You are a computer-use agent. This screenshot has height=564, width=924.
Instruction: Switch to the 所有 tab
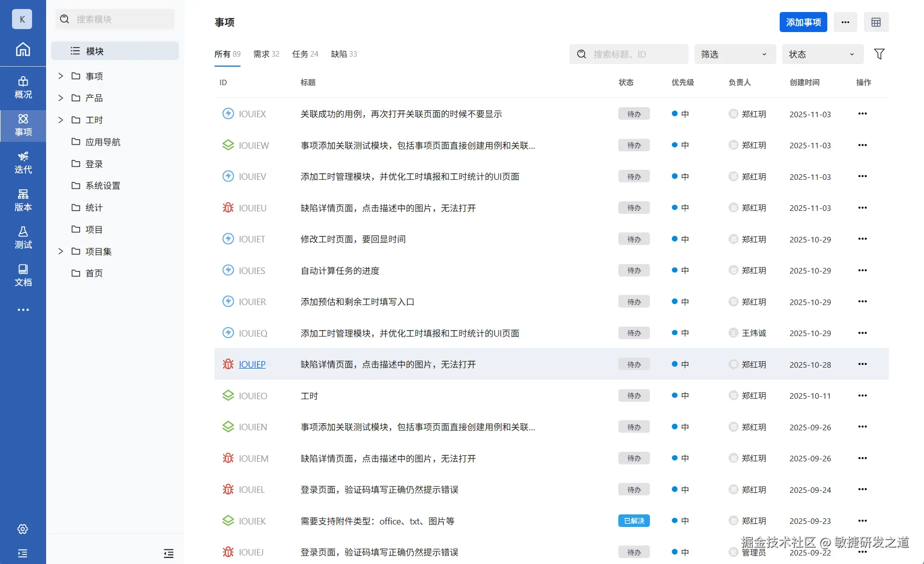227,54
